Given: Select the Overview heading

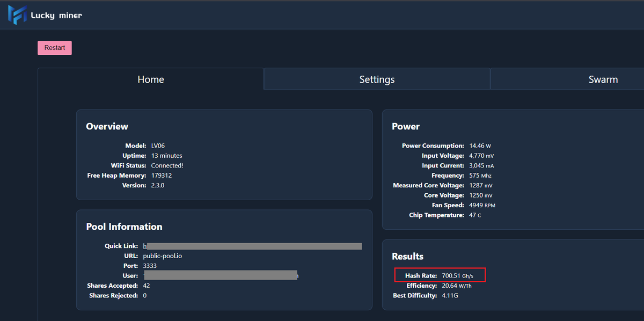Looking at the screenshot, I should [107, 127].
